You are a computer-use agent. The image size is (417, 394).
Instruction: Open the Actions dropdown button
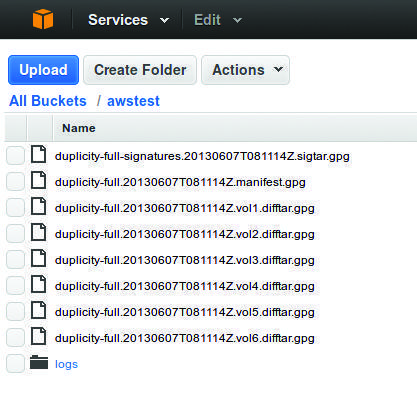coord(245,70)
